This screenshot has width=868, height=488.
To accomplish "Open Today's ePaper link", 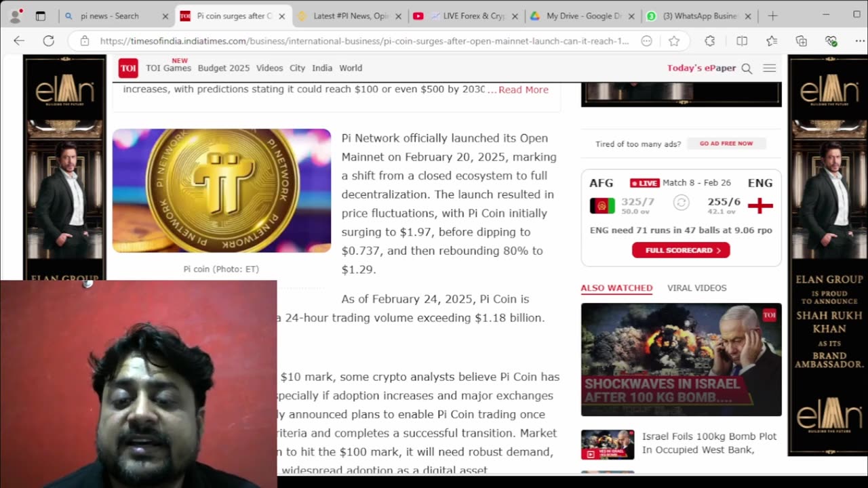I will tap(701, 68).
